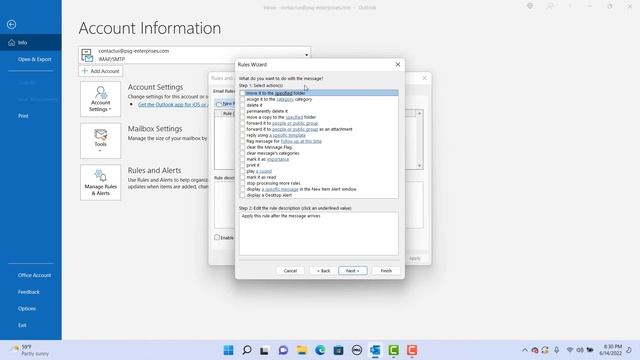Tick 'permanently delete it' checkbox
Image resolution: width=640 pixels, height=360 pixels.
(x=242, y=111)
